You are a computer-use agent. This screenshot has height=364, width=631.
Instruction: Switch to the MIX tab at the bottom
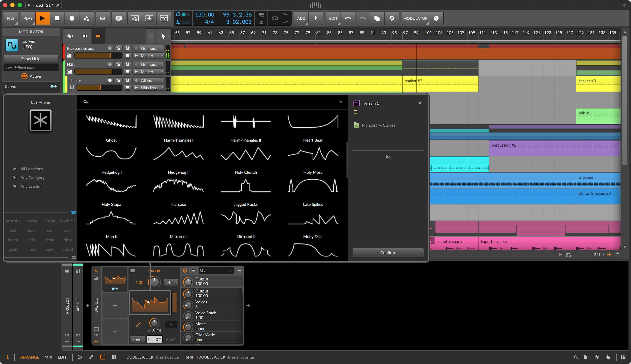[48, 357]
